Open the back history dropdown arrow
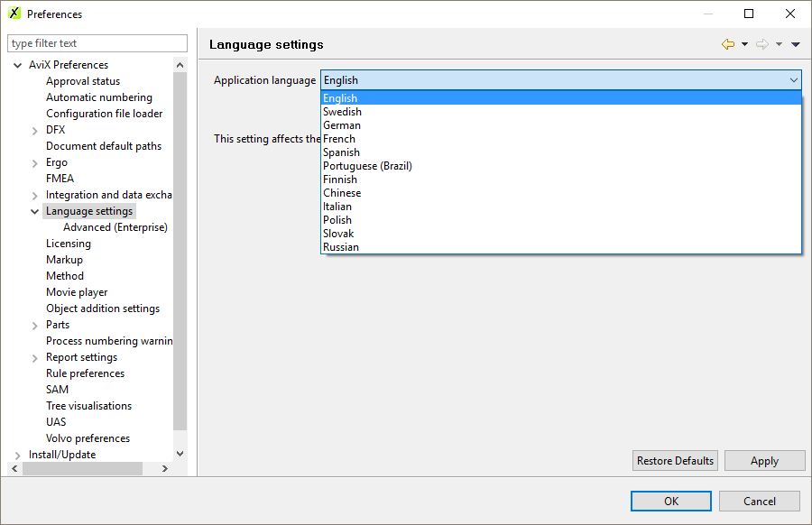 coord(744,44)
